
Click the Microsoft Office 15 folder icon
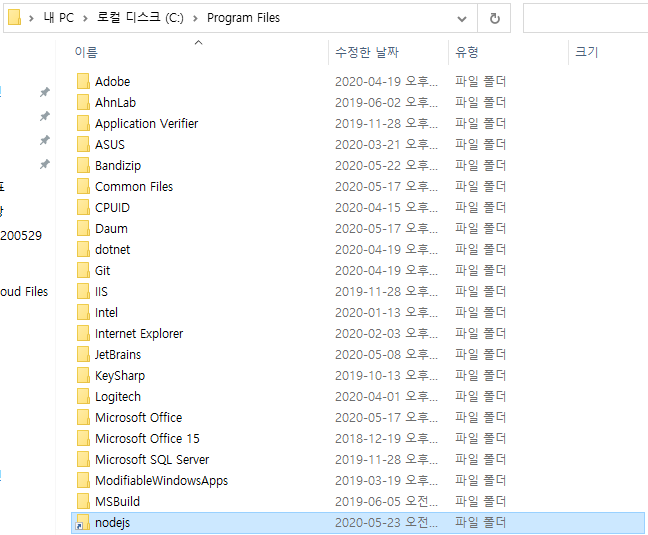click(83, 439)
